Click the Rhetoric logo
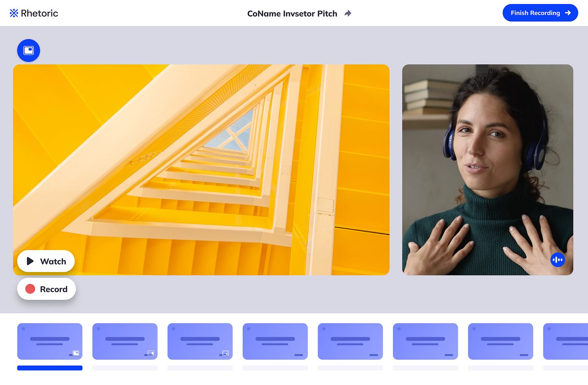The image size is (588, 385). (34, 13)
